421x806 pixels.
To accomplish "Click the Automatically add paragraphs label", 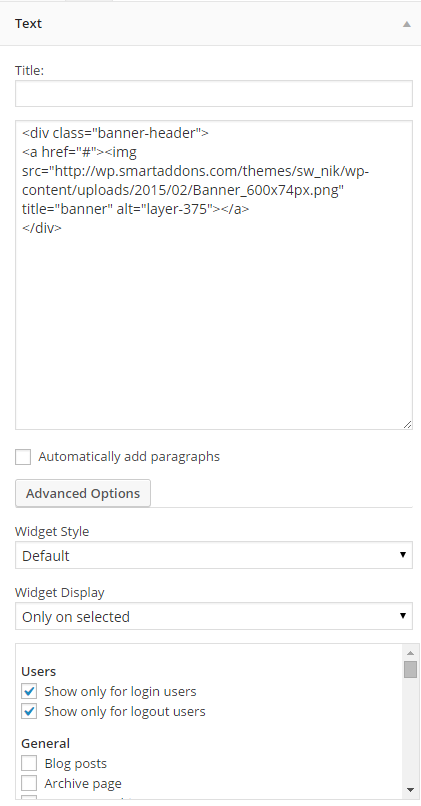I will pyautogui.click(x=129, y=456).
